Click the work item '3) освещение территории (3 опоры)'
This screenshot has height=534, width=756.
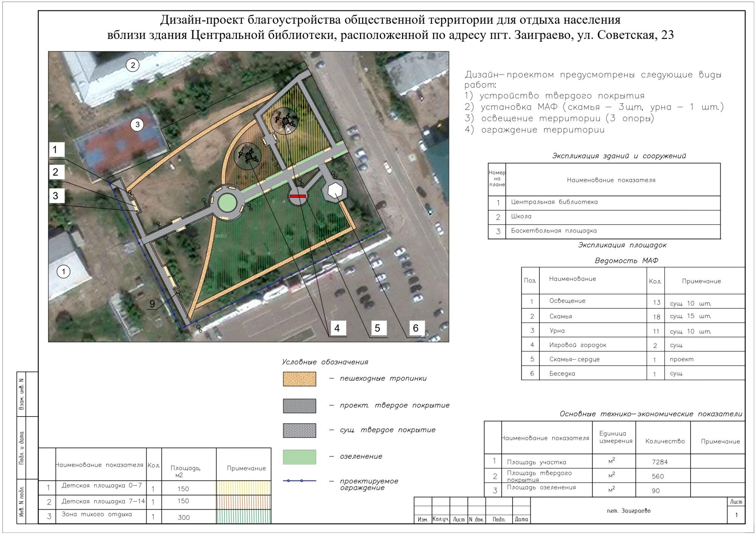[559, 118]
